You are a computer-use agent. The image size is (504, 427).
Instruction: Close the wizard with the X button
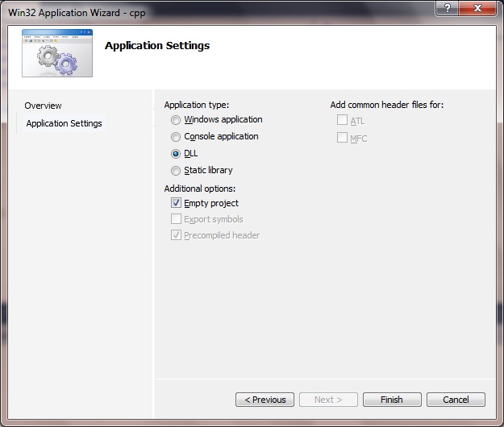477,8
